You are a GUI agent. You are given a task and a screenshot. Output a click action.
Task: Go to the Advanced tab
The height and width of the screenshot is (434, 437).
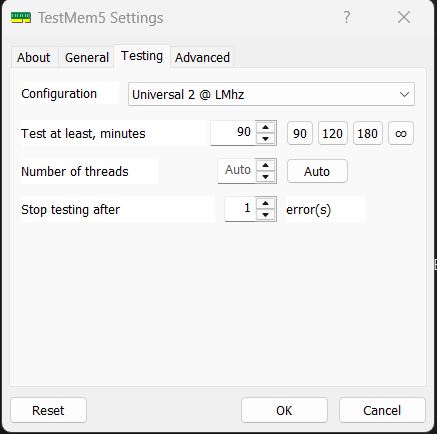pyautogui.click(x=202, y=57)
